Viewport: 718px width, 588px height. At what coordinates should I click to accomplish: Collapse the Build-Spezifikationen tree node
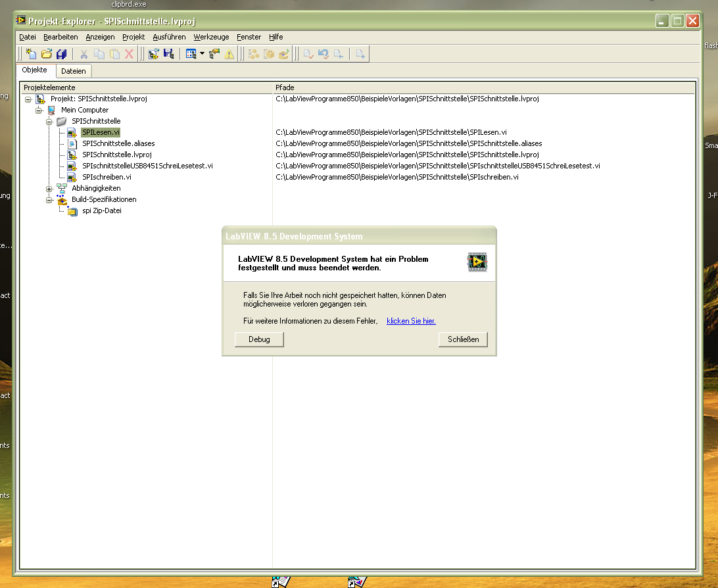(x=49, y=200)
